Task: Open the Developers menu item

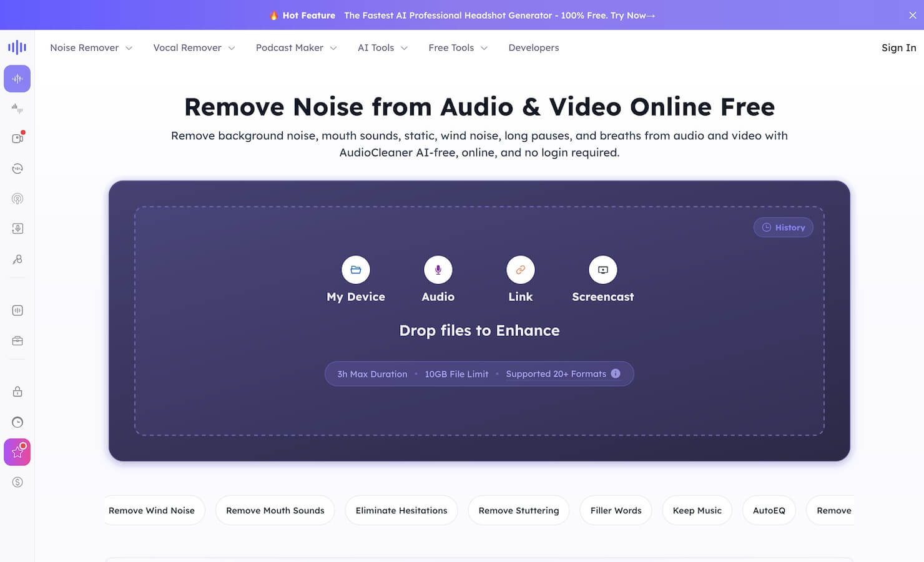Action: [534, 47]
